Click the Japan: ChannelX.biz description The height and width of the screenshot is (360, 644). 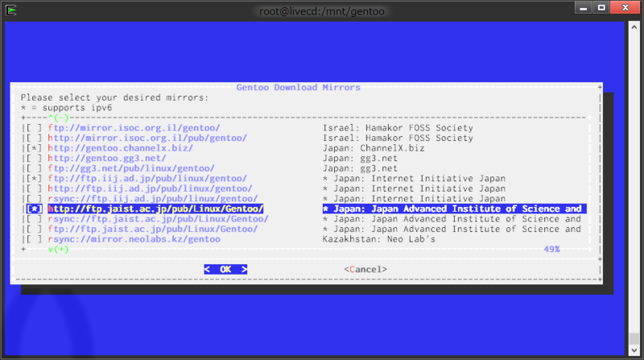tap(374, 148)
